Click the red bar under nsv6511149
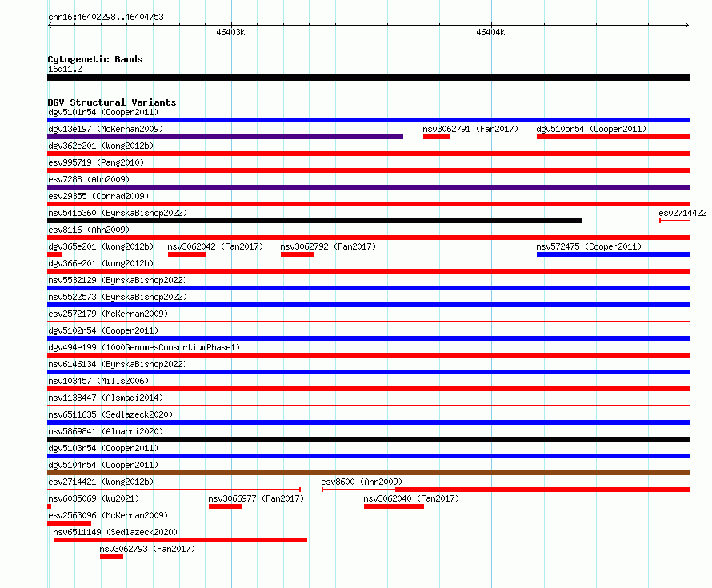 180,540
